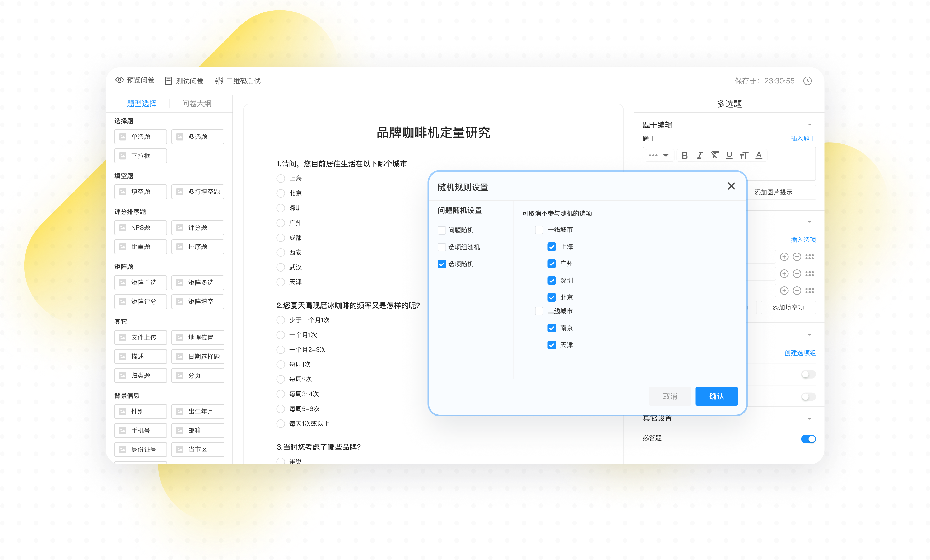Close the 随机规则设置 dialog

pyautogui.click(x=731, y=186)
